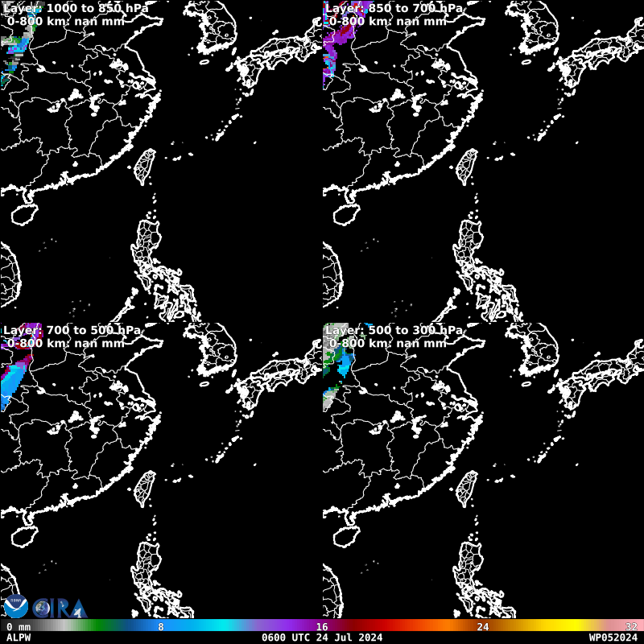Click Taiwan in the 1000-850 hPa panel
This screenshot has width=644, height=644.
point(145,167)
